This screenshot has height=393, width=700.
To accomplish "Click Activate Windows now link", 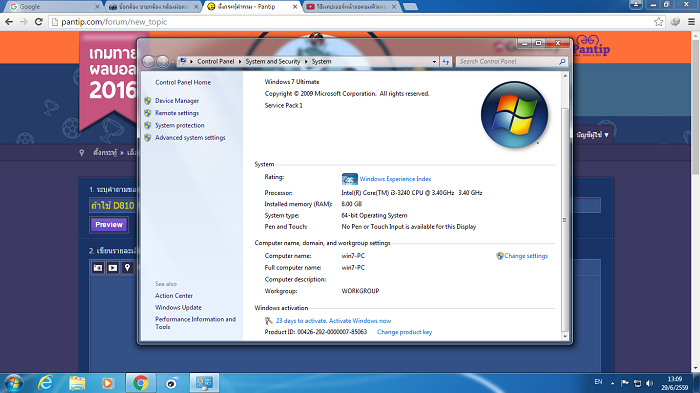I will (x=360, y=321).
